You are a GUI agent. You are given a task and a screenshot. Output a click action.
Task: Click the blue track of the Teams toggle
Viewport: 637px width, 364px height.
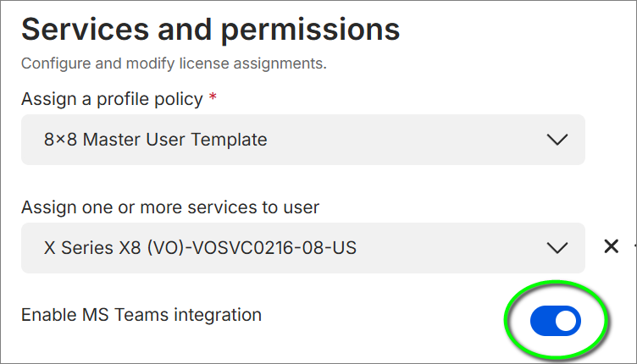tap(542, 321)
